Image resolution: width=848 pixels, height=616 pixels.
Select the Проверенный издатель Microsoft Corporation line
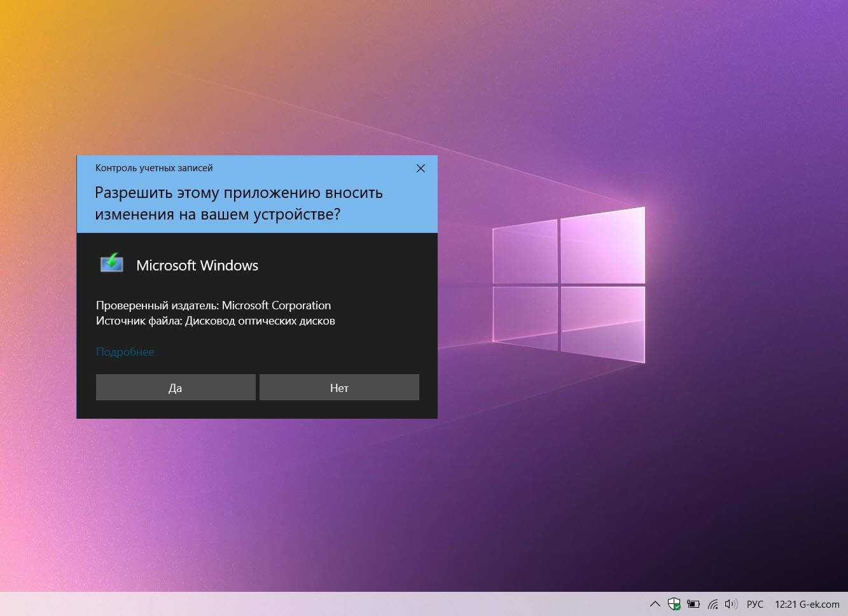click(213, 305)
